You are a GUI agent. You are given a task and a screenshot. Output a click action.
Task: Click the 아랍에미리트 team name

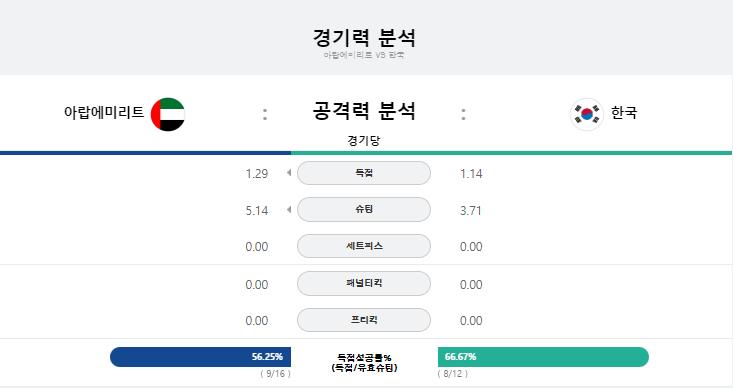coord(104,112)
